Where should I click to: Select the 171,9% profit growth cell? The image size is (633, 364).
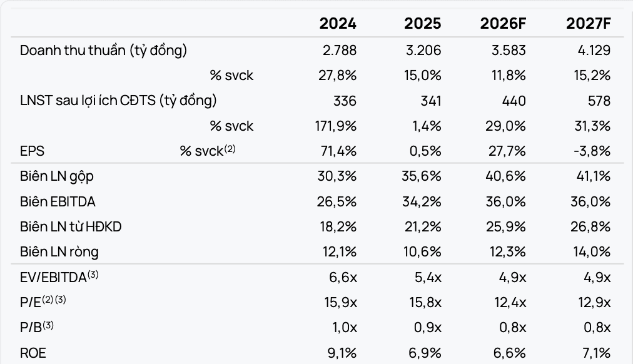336,126
